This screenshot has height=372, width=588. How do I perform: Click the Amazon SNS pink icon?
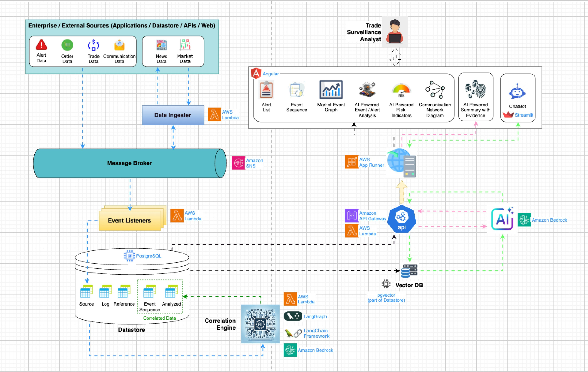(x=238, y=163)
